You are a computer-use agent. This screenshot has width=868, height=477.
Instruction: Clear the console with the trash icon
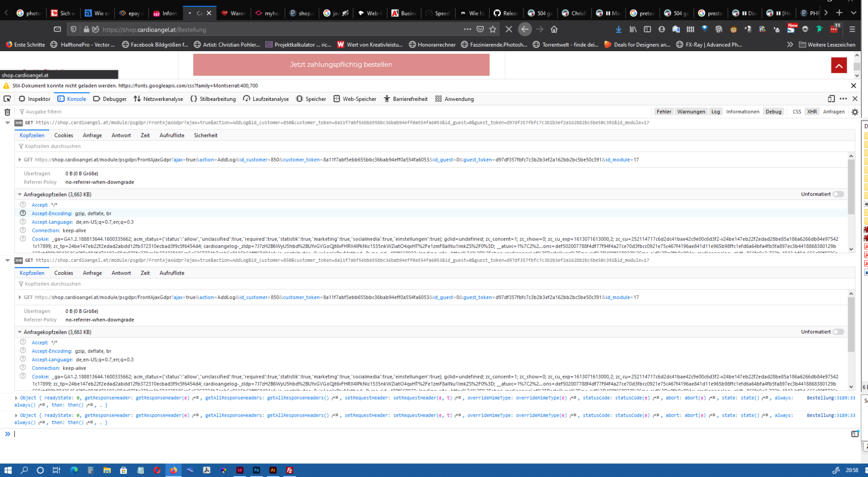pos(7,112)
